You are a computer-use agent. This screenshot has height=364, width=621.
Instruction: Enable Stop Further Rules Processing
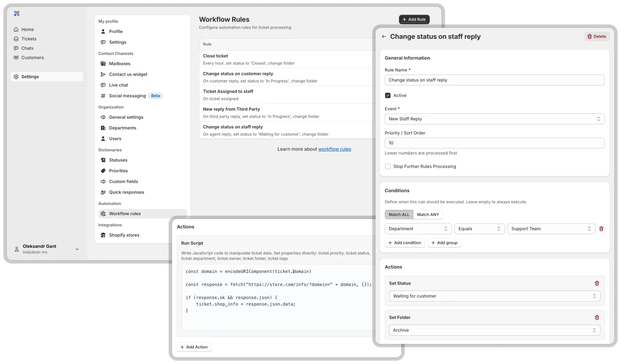click(x=388, y=166)
